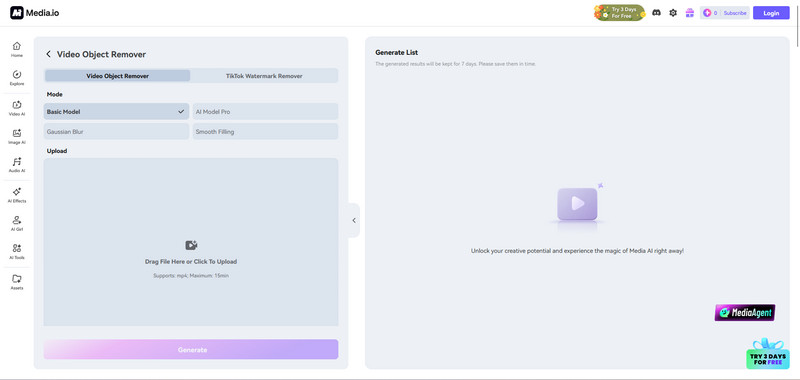Select Smooth Filling mode
800x380 pixels.
pos(265,132)
